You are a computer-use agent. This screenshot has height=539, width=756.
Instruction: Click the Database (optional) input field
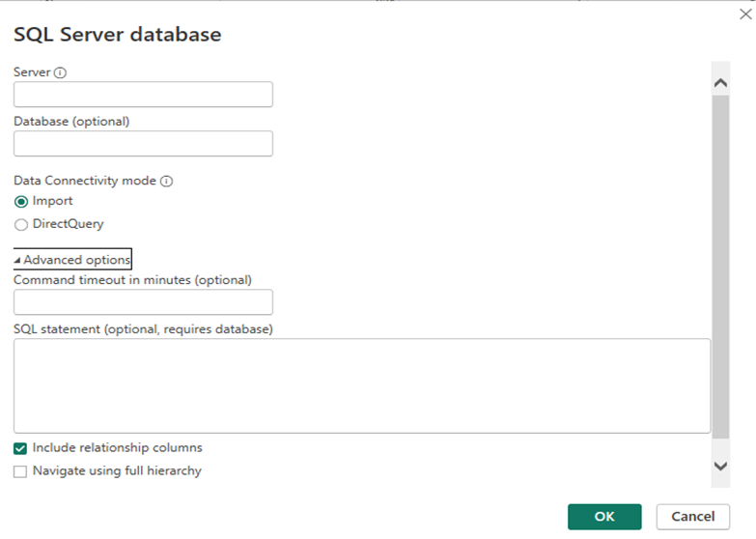point(143,144)
